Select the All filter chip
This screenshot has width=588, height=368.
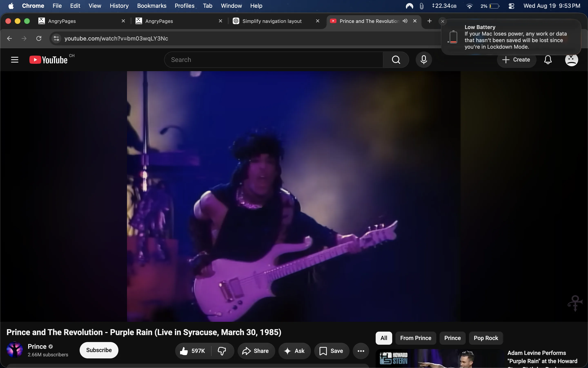[384, 338]
